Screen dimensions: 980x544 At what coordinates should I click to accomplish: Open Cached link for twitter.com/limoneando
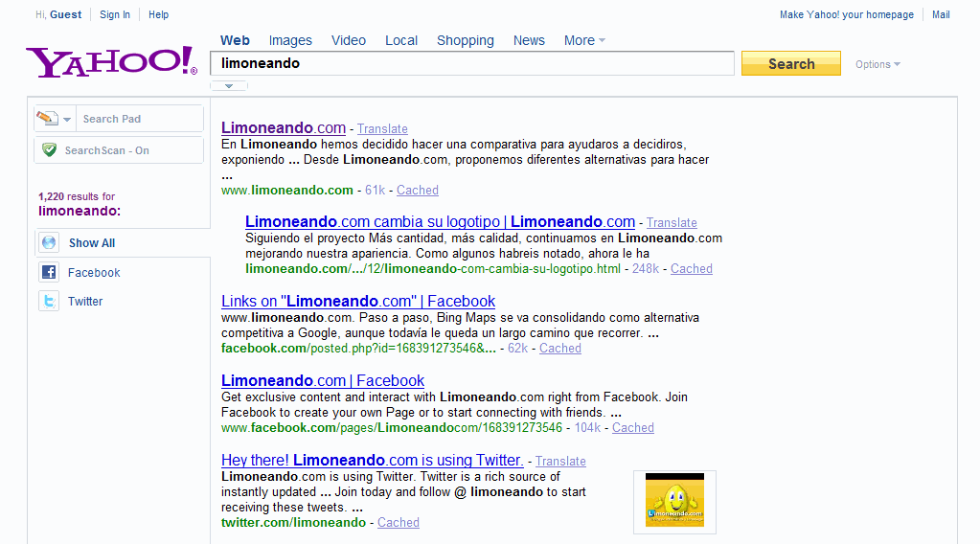pyautogui.click(x=399, y=522)
